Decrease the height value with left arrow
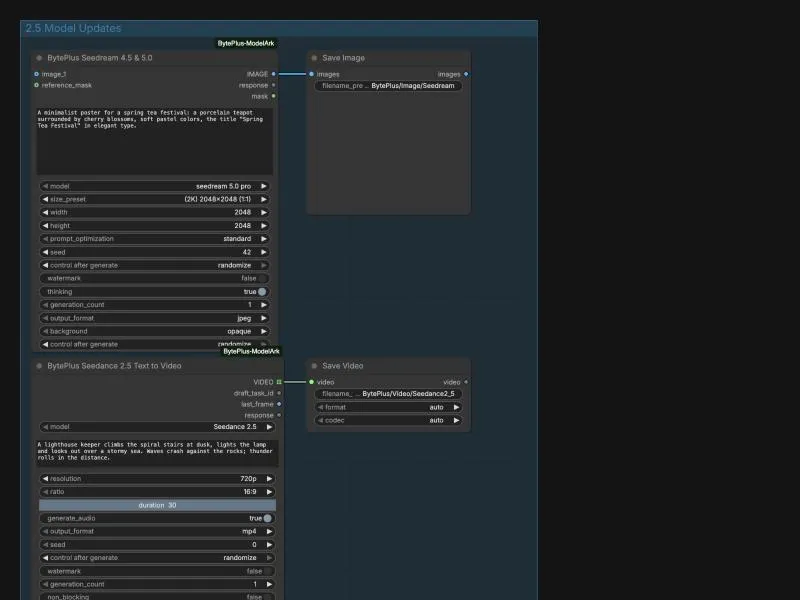 point(45,226)
